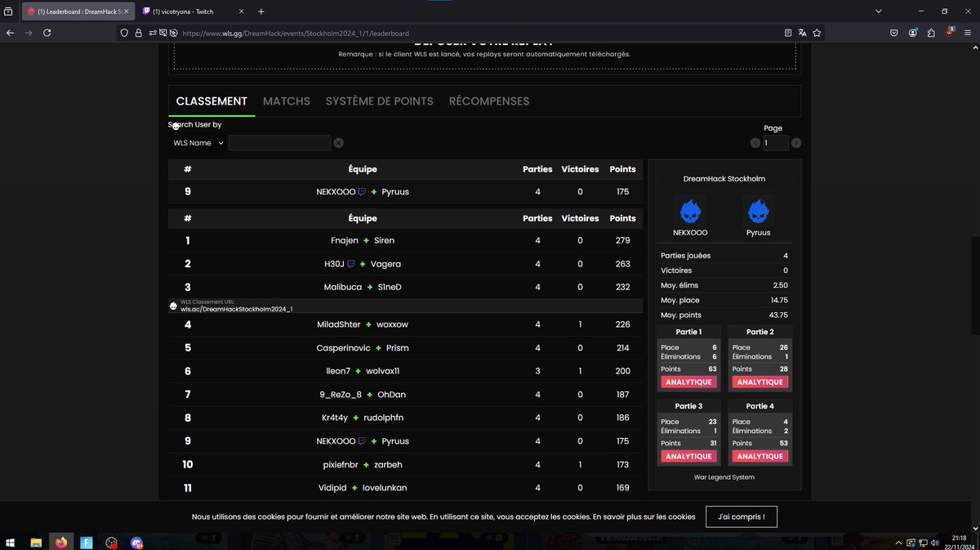Click the page number input
Screen dimensions: 980x550
click(775, 143)
